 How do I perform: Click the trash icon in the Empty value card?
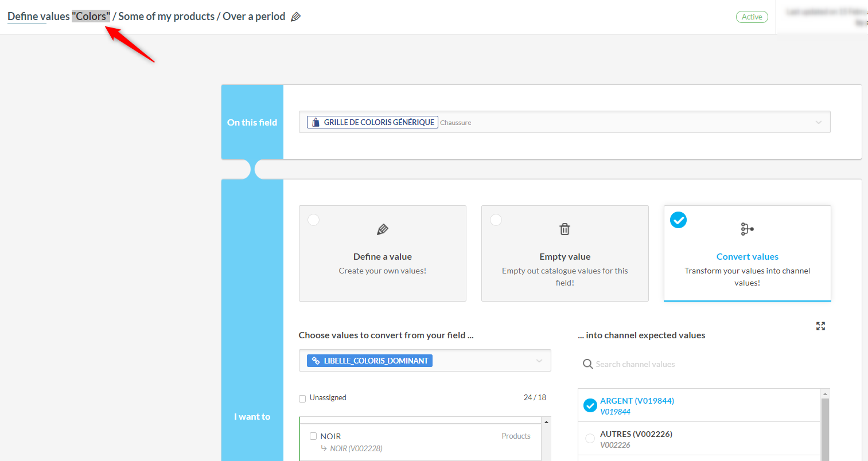(x=565, y=229)
